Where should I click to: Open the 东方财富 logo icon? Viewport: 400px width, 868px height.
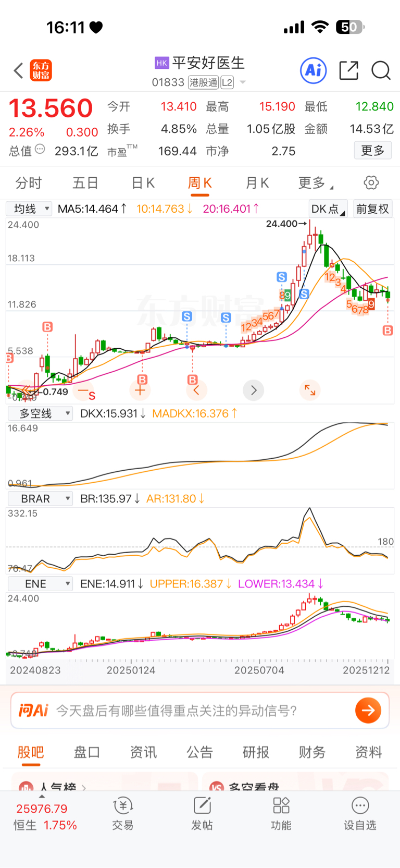click(x=41, y=70)
